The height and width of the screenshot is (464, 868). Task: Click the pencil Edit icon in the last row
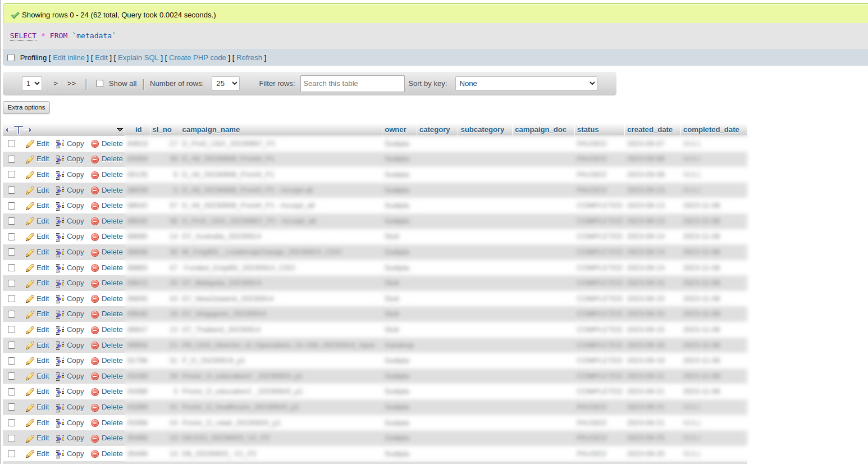[30, 454]
